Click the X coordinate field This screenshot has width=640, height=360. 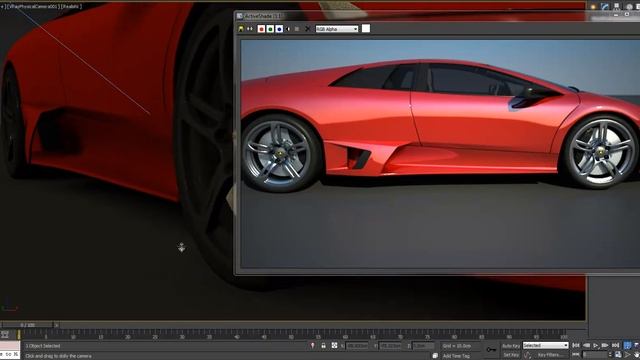(x=357, y=346)
